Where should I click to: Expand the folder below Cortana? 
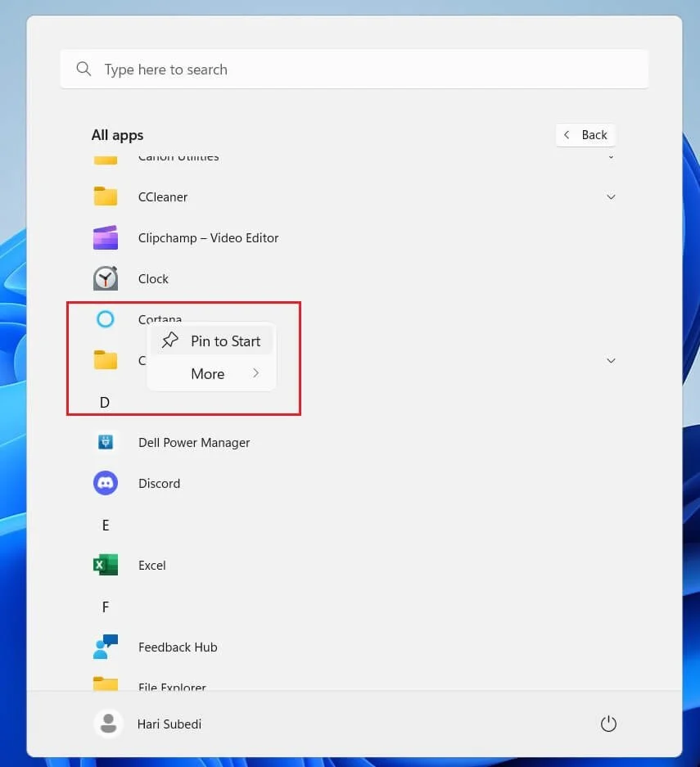point(611,360)
